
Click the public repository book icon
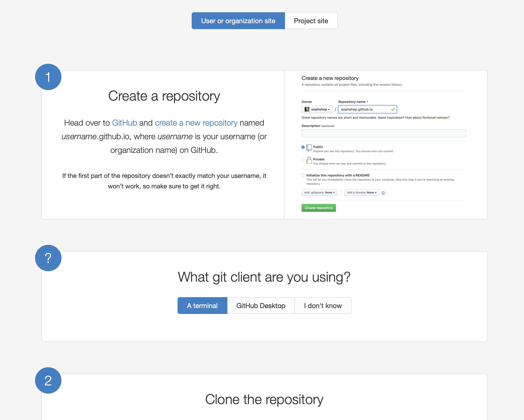309,147
